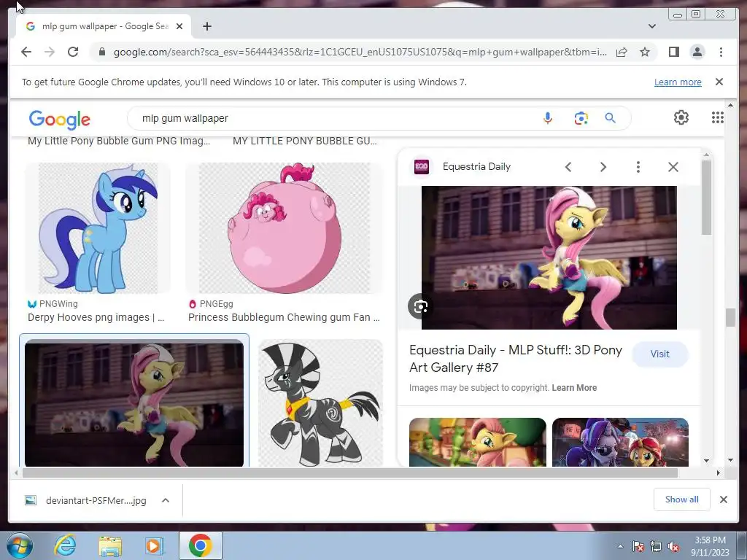Viewport: 747px width, 560px height.
Task: Show next image in preview panel
Action: coord(603,167)
